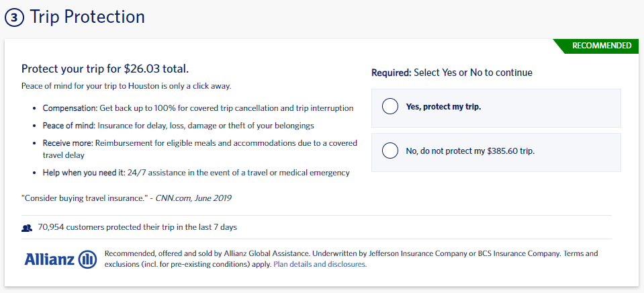Screen dimensions: 644x293
Task: Click the green RECOMMENDED ribbon badge
Action: [598, 46]
